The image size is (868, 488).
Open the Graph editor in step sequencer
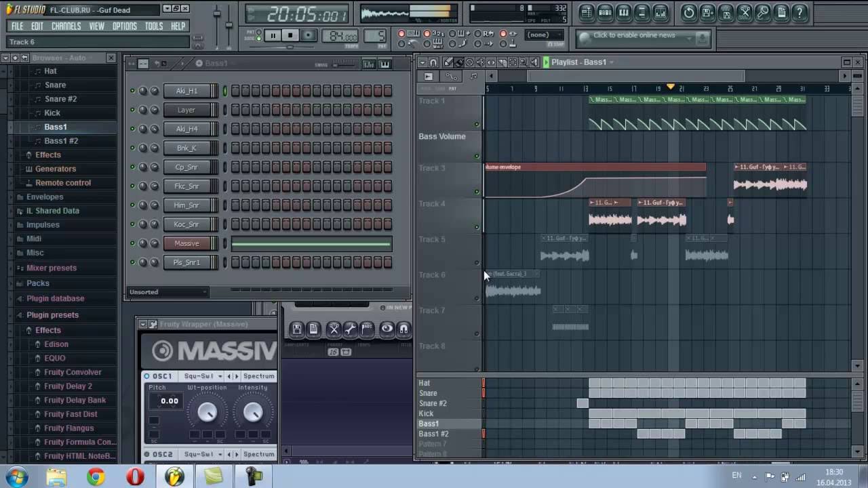(x=369, y=64)
